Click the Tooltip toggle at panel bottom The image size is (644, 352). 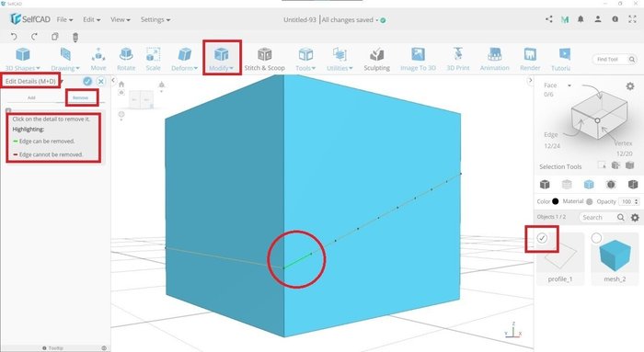click(53, 348)
